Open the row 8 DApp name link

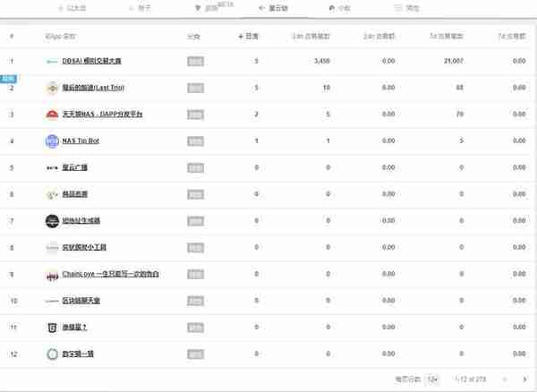(84, 247)
